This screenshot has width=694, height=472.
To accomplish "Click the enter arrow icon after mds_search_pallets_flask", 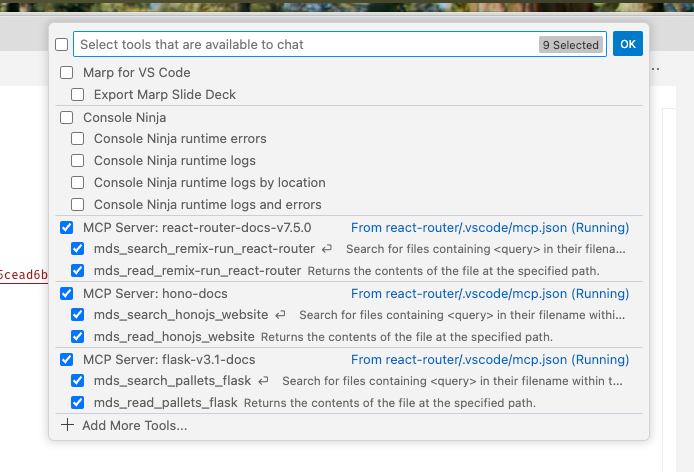I will point(263,381).
